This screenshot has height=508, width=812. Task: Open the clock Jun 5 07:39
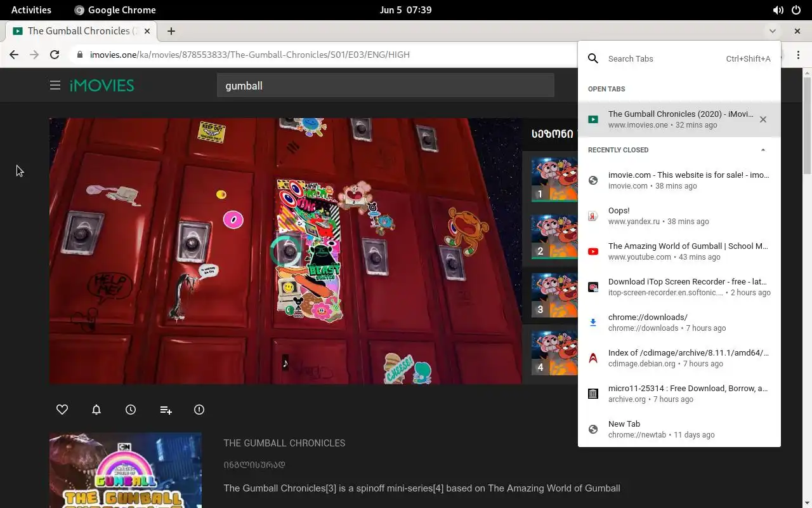[x=405, y=10]
